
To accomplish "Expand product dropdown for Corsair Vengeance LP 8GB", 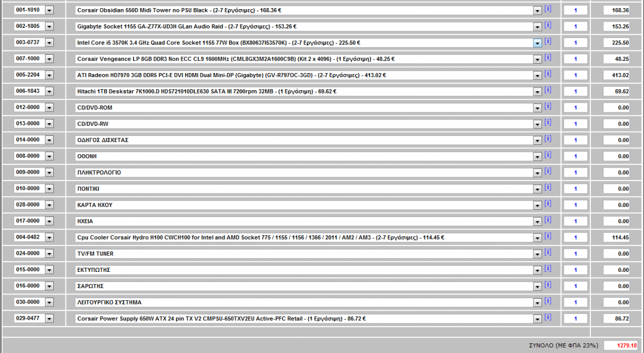I will (537, 59).
